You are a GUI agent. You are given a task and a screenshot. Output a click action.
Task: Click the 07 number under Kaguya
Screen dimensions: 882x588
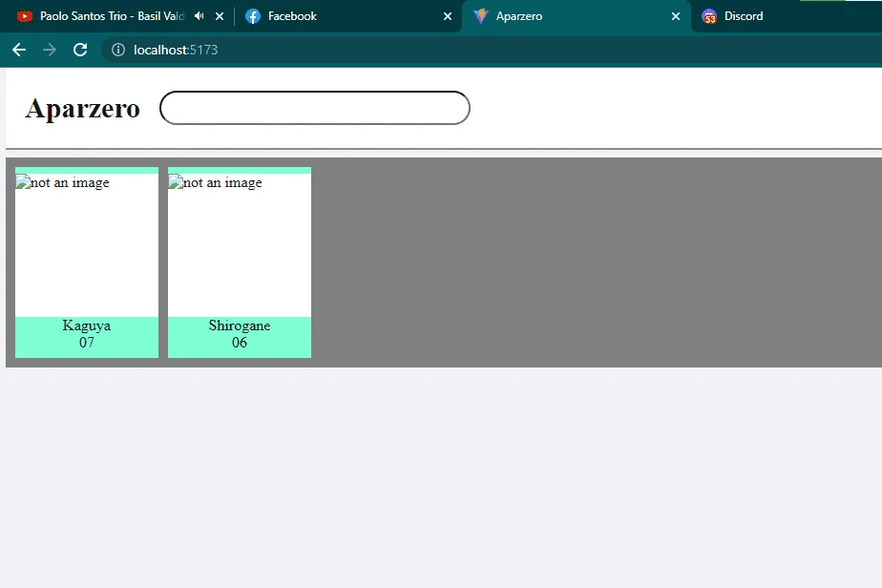(x=87, y=342)
